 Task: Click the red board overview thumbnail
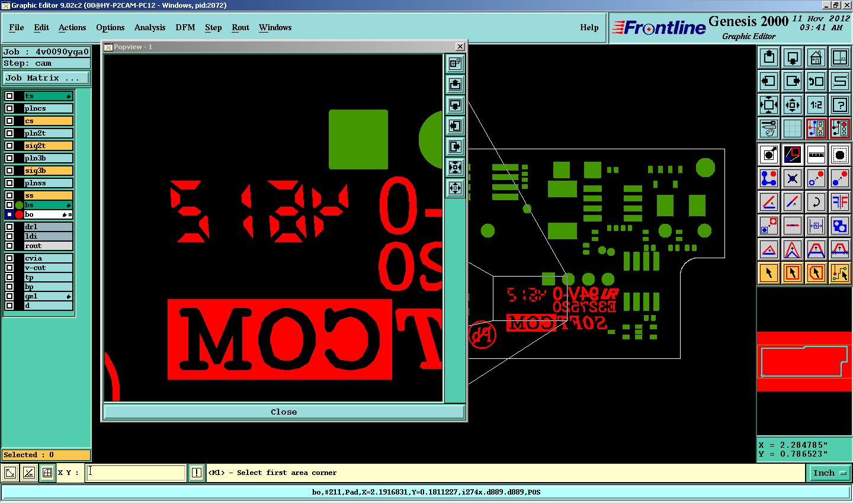[x=804, y=361]
